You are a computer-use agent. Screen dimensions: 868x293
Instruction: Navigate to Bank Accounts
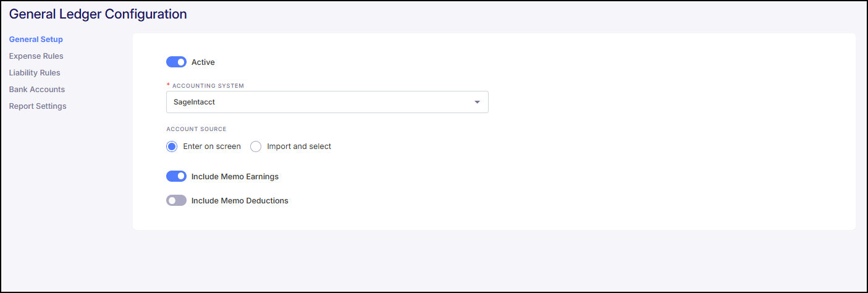tap(36, 90)
